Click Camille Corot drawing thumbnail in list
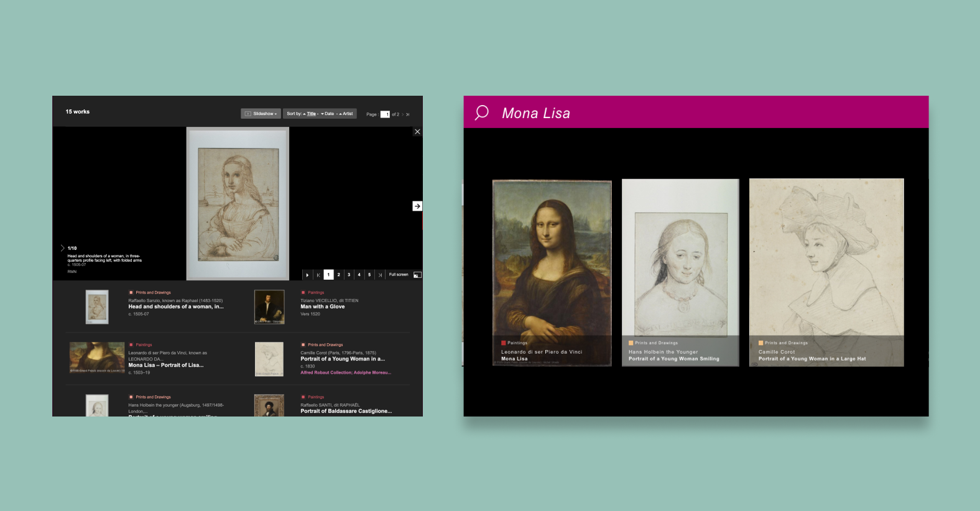The height and width of the screenshot is (511, 980). coord(269,359)
